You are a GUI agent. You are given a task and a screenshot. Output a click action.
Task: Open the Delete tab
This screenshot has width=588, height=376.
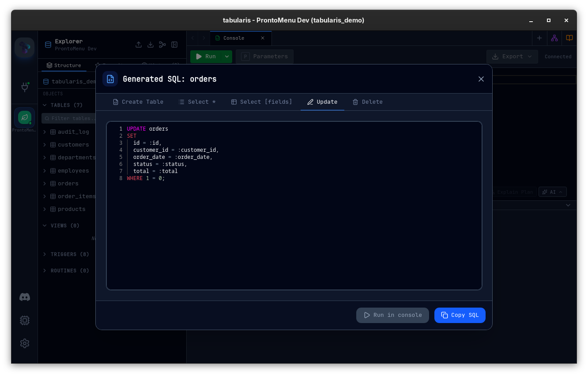(368, 102)
